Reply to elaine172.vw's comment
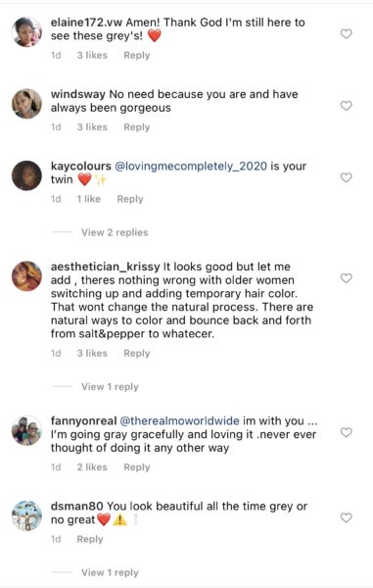The image size is (373, 588). pos(137,55)
